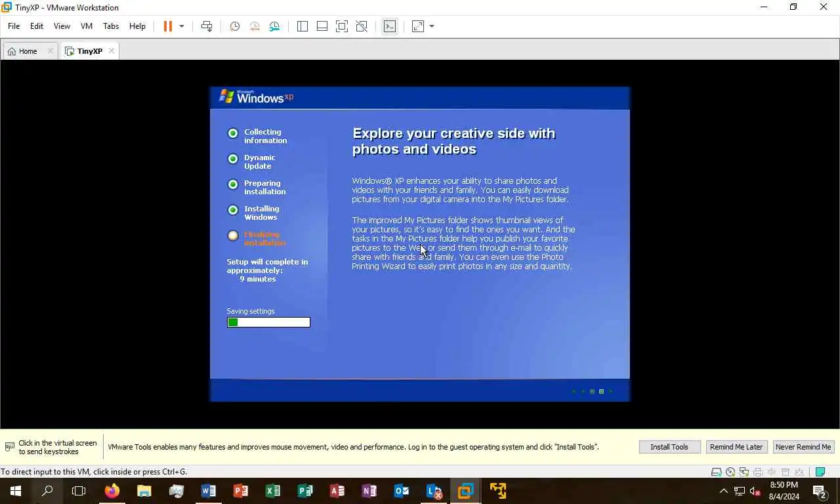Enter full screen mode

tap(342, 26)
